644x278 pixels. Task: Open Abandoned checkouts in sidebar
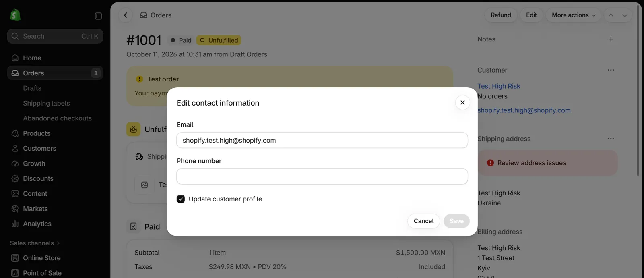[57, 118]
